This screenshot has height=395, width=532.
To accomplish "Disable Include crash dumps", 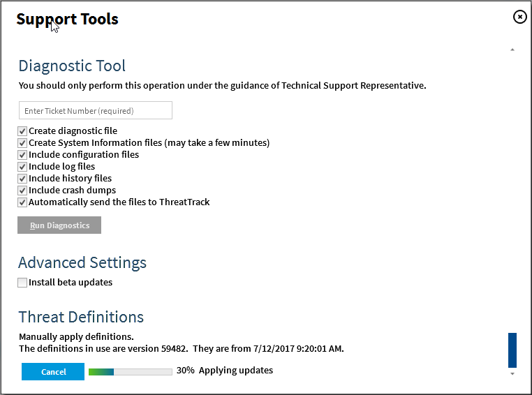I will 22,191.
